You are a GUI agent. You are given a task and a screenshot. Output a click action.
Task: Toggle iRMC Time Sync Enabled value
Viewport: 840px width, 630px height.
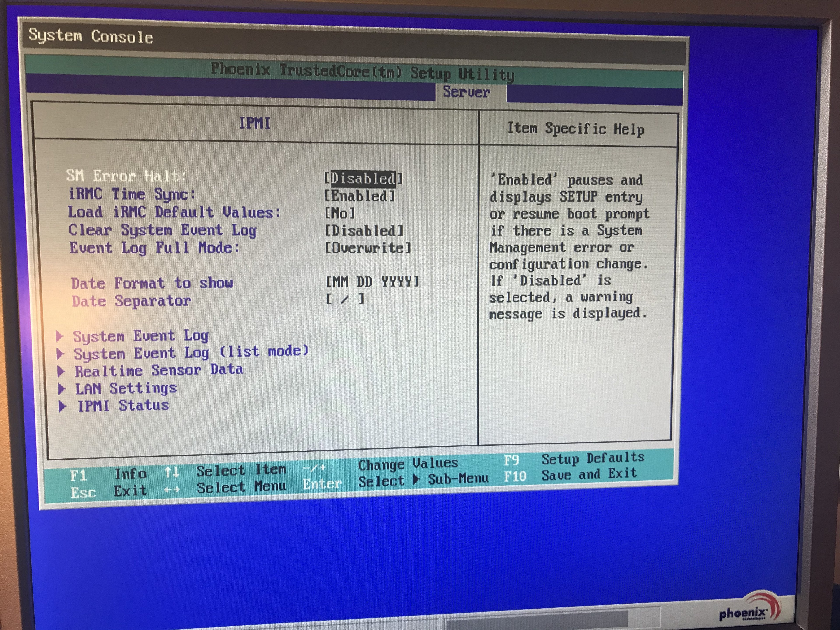[360, 196]
